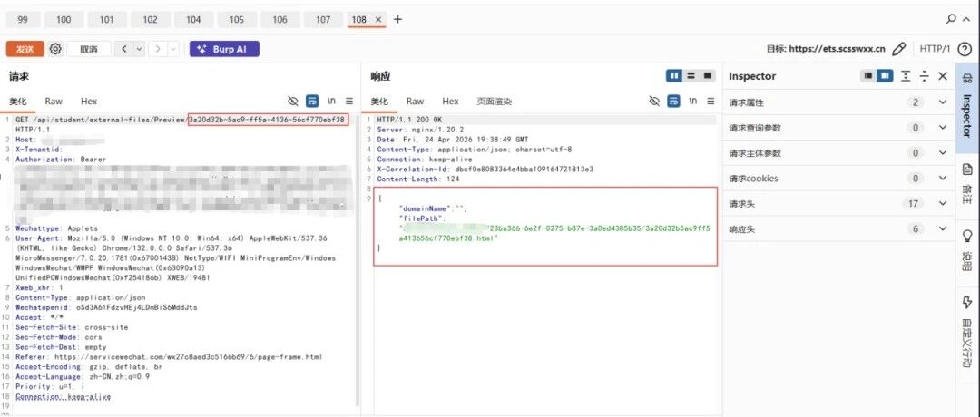This screenshot has height=417, width=980.
Task: Click the HTTP/1 protocol selector
Action: (x=935, y=49)
